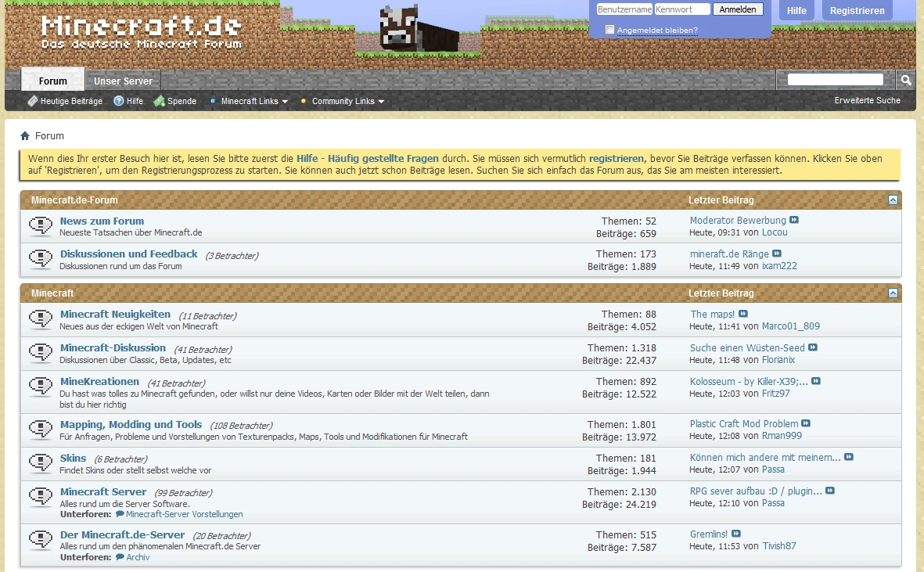Collapse the Minecraft category section
This screenshot has height=572, width=924.
[893, 293]
